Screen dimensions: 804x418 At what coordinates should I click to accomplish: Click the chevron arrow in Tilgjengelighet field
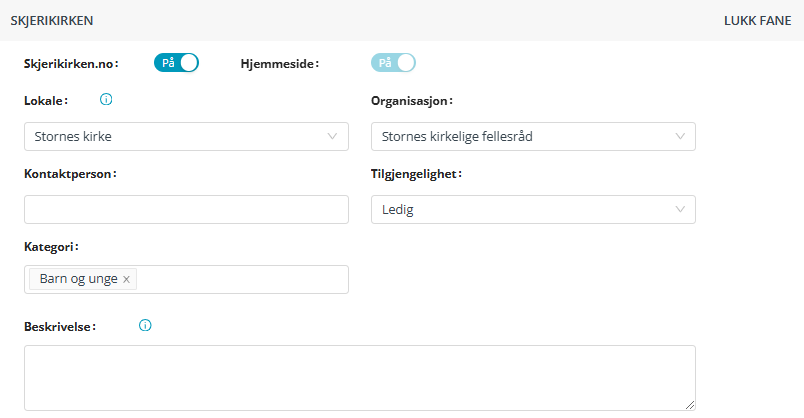[680, 209]
